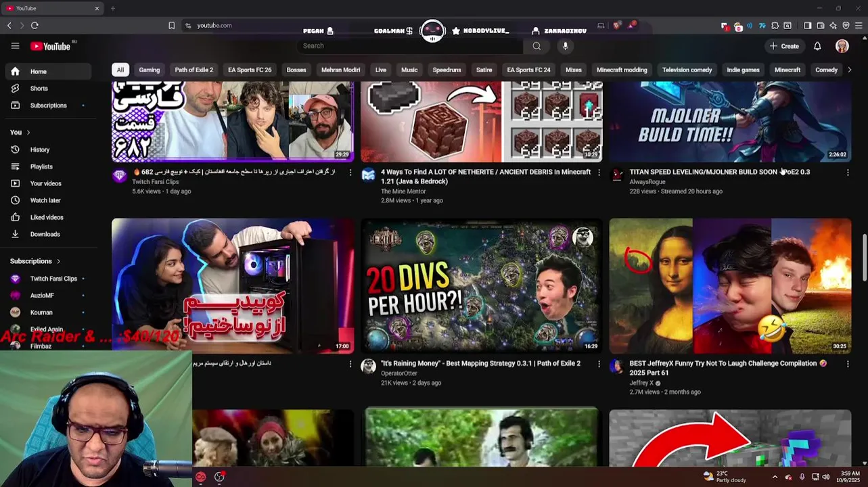Open the browser sidebar panel icon

pos(807,26)
